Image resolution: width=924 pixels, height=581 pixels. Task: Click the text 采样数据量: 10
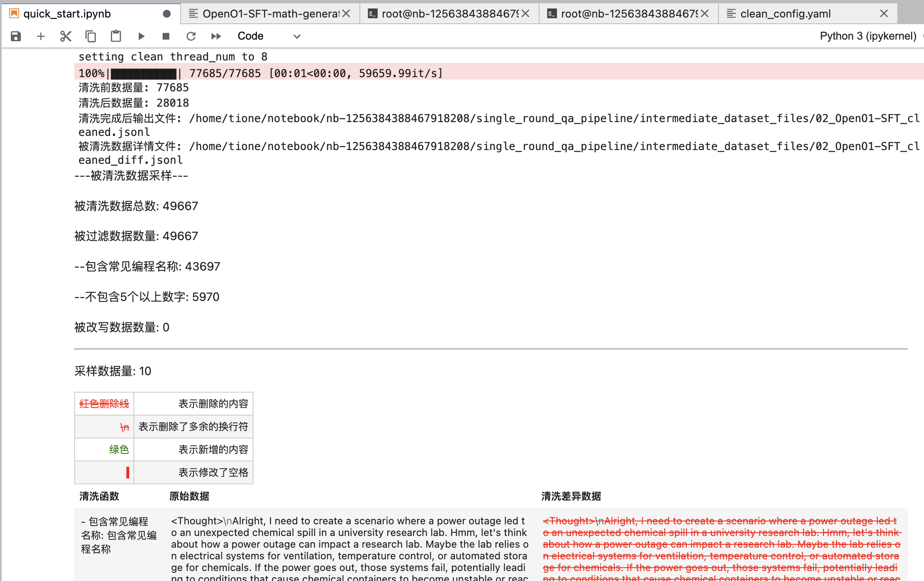(113, 371)
